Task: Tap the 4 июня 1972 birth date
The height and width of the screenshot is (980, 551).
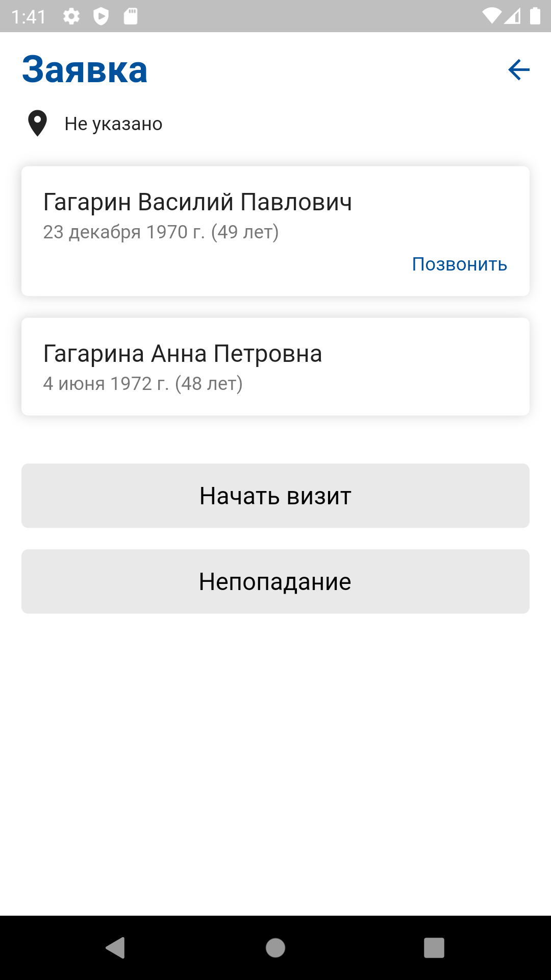Action: coord(142,384)
